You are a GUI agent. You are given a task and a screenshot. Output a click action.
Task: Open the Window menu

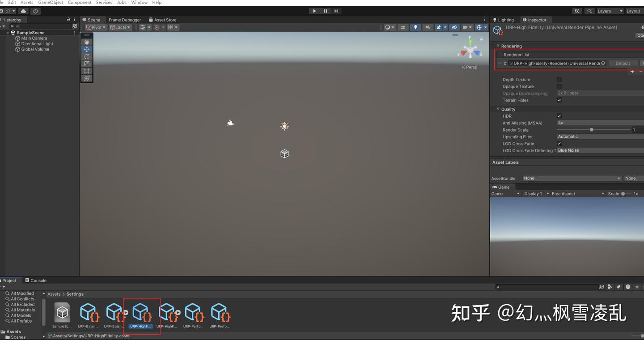(x=139, y=3)
